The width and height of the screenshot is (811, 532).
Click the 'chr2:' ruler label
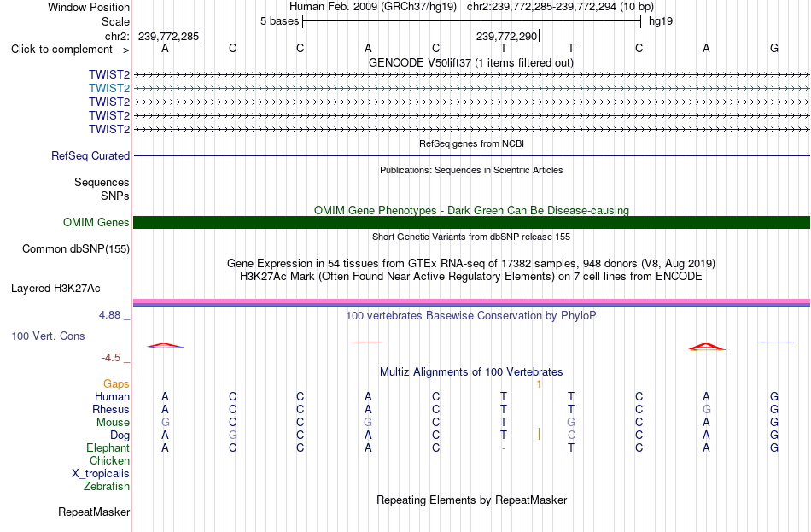[117, 36]
